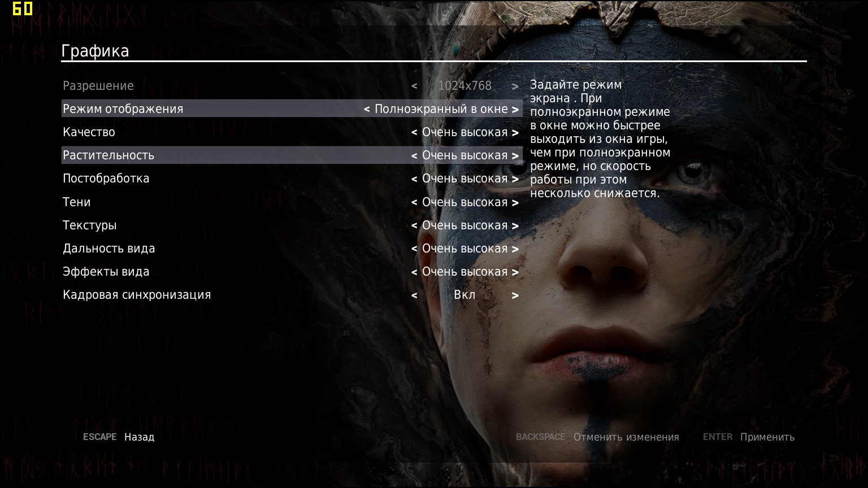Click the 1024x768 resolution value
This screenshot has width=868, height=488.
click(x=465, y=86)
